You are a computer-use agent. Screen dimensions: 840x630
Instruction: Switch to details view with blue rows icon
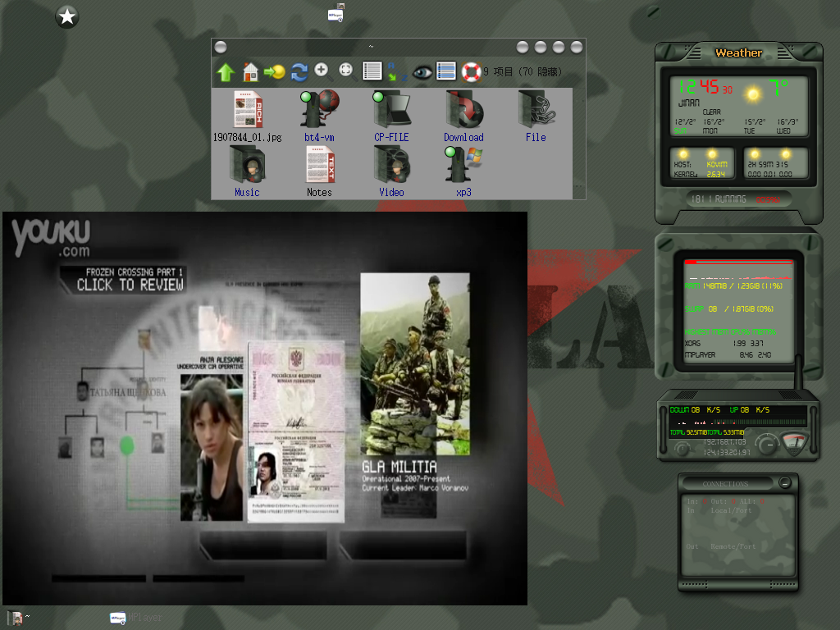446,71
